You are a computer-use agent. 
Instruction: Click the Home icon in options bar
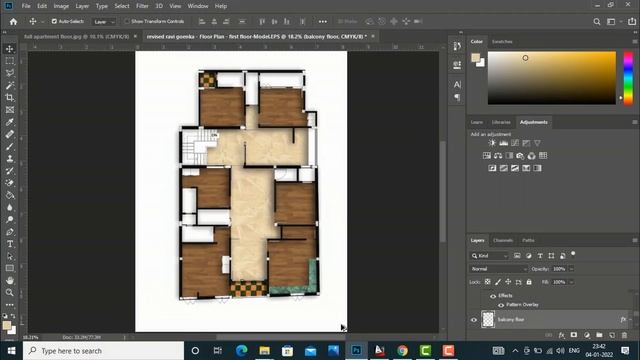(x=13, y=22)
